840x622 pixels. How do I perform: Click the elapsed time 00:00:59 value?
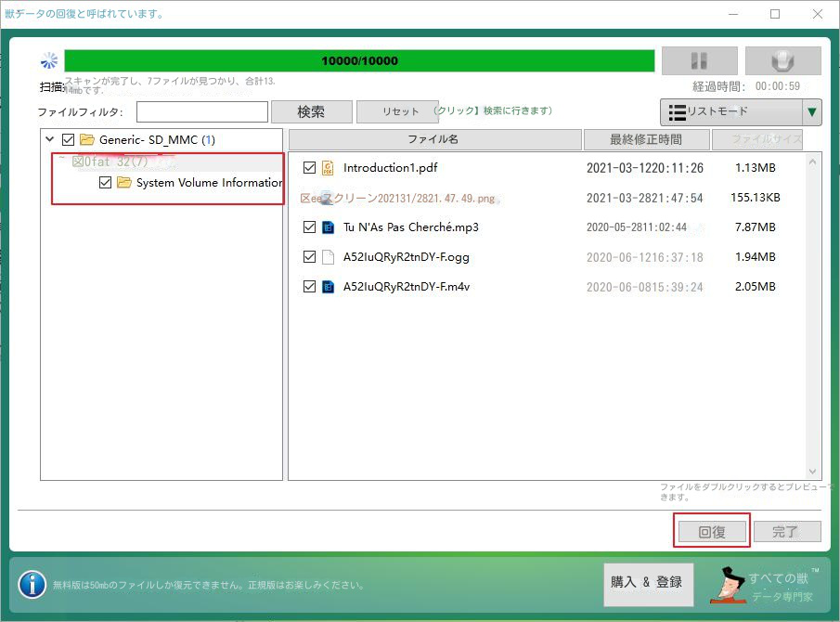click(777, 86)
